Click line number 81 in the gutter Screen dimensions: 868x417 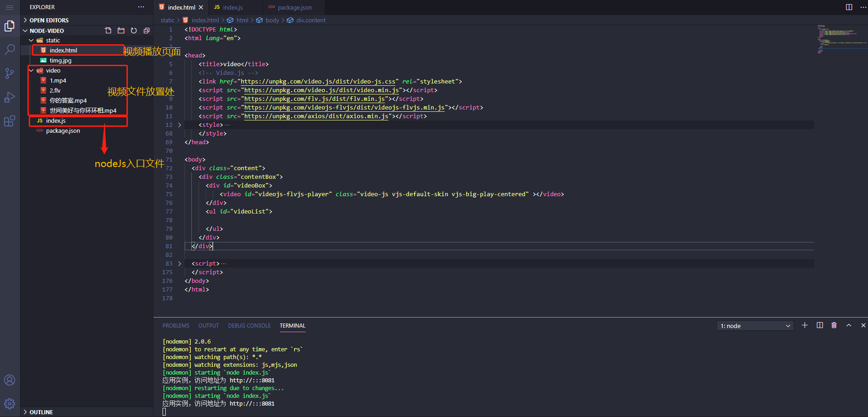[169, 246]
